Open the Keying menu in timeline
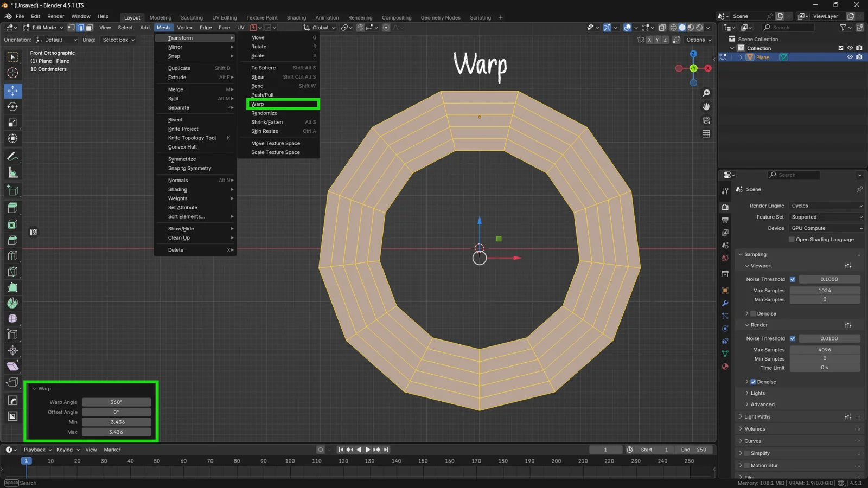The width and height of the screenshot is (868, 488). [68, 450]
